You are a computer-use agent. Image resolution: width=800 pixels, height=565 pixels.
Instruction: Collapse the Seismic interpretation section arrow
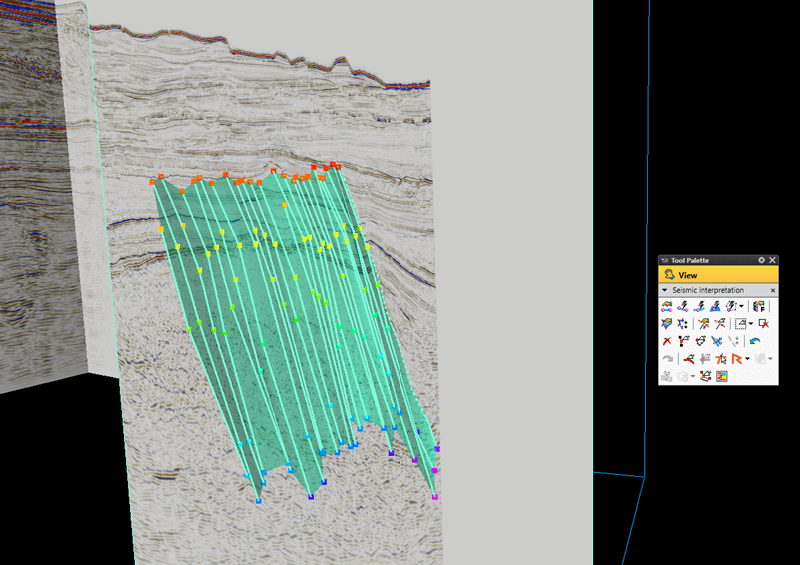click(665, 290)
